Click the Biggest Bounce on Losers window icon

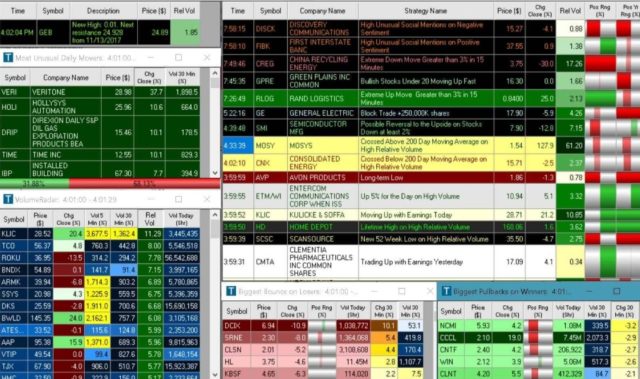[231, 291]
